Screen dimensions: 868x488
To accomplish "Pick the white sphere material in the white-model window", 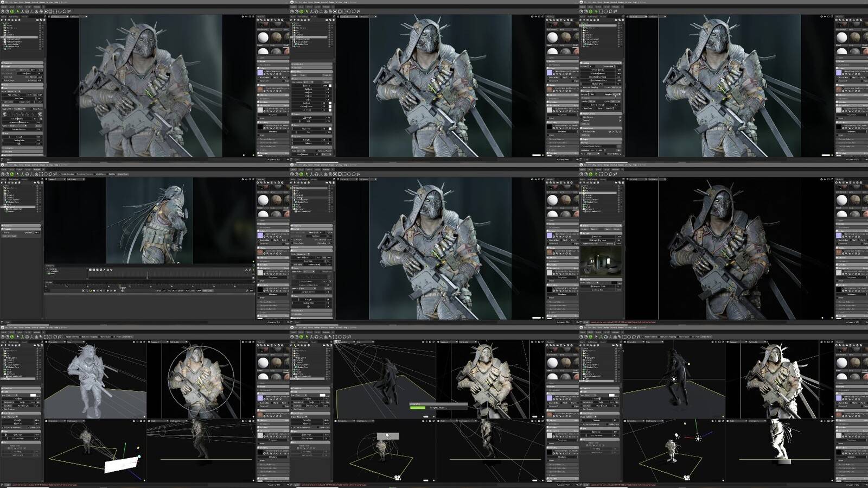I will pos(263,363).
